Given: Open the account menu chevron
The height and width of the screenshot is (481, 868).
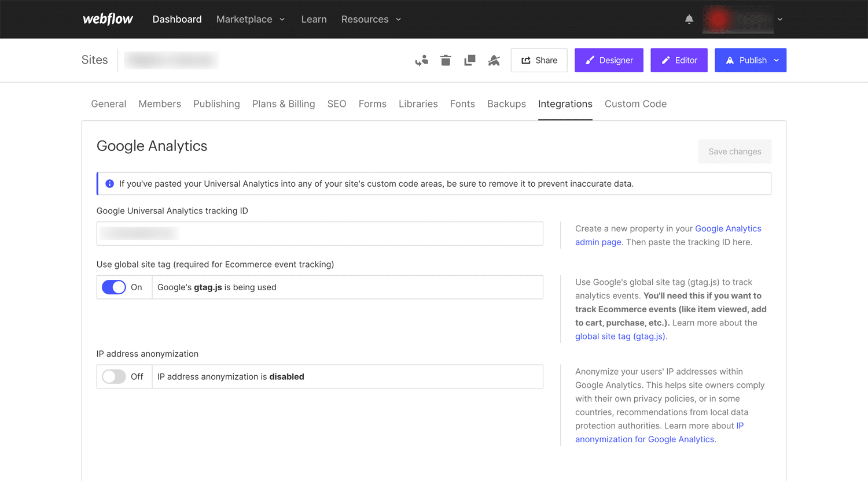Looking at the screenshot, I should 780,19.
